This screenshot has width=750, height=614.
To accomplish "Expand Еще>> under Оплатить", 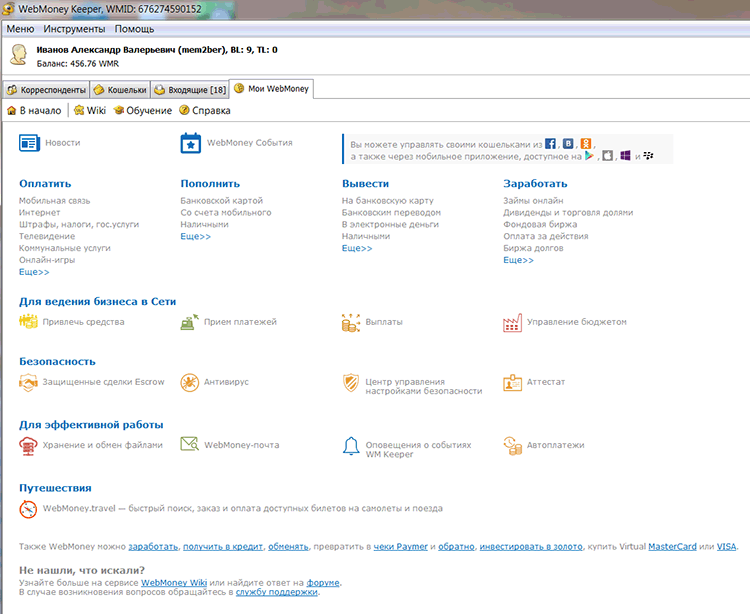I will pos(34,272).
